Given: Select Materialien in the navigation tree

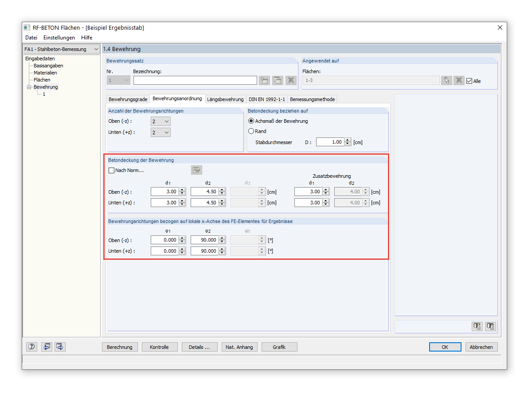Looking at the screenshot, I should 45,73.
